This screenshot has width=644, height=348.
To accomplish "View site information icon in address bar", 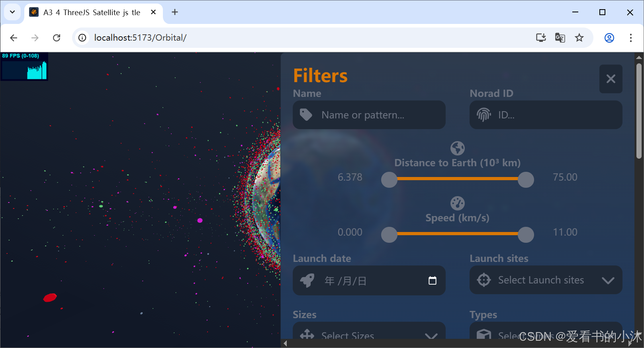I will [x=82, y=38].
